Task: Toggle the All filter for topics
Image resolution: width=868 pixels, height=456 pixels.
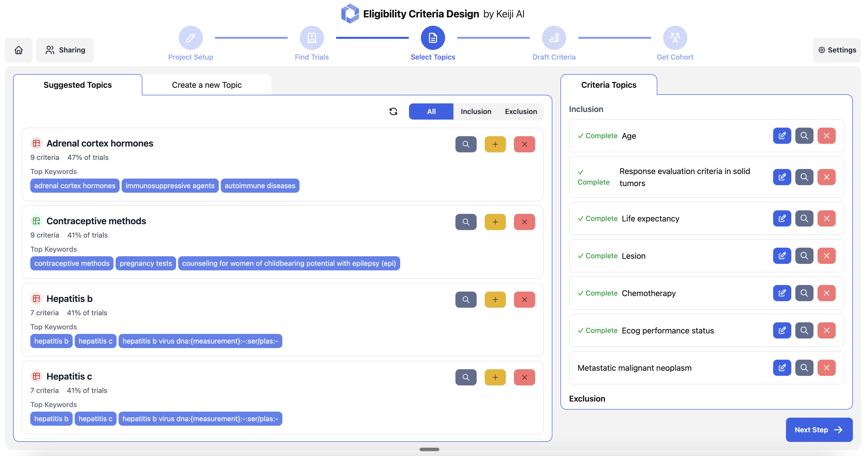Action: tap(431, 111)
